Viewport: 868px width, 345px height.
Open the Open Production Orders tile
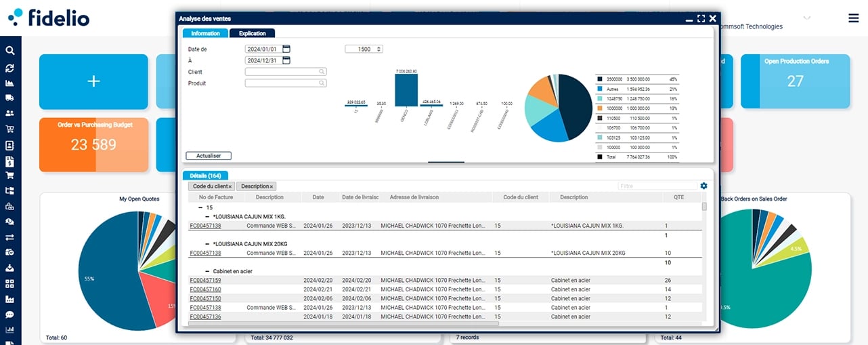[795, 81]
